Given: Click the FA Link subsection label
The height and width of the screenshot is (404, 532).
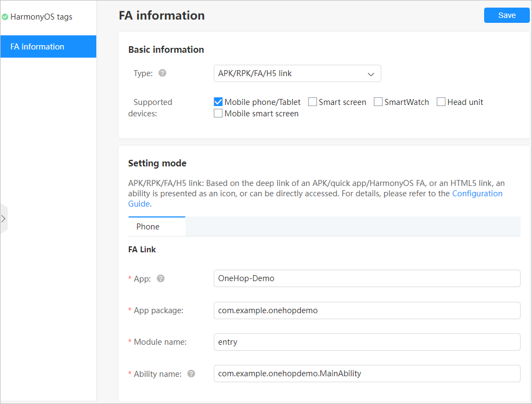Looking at the screenshot, I should (x=142, y=250).
